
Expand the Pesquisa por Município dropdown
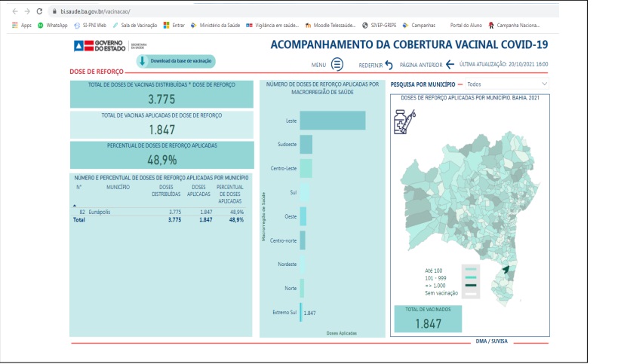pos(544,84)
